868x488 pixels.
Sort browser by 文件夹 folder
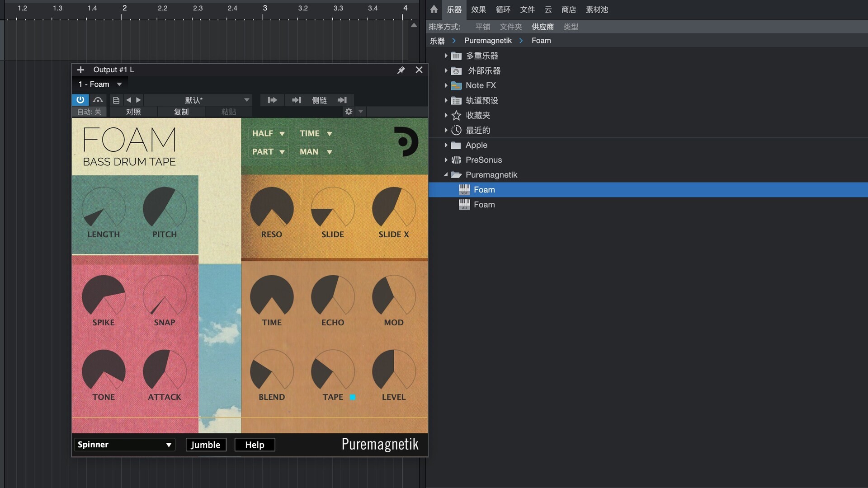[x=511, y=27]
